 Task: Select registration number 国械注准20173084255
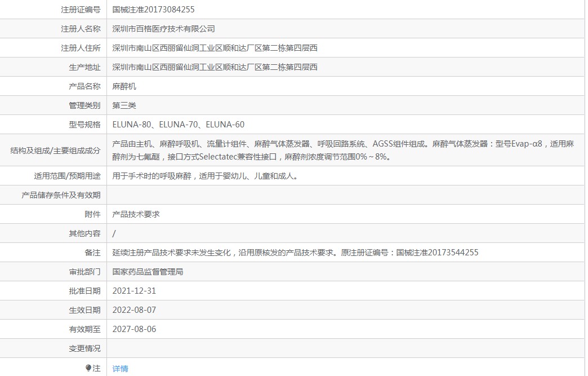tap(153, 10)
